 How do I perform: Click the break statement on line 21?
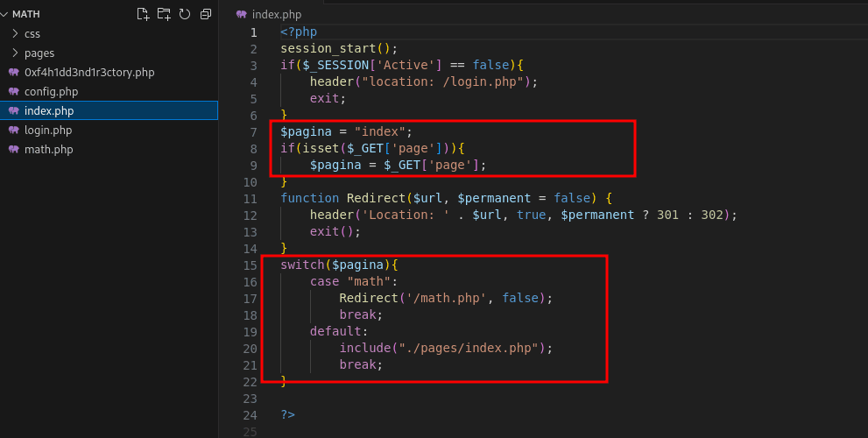click(357, 364)
